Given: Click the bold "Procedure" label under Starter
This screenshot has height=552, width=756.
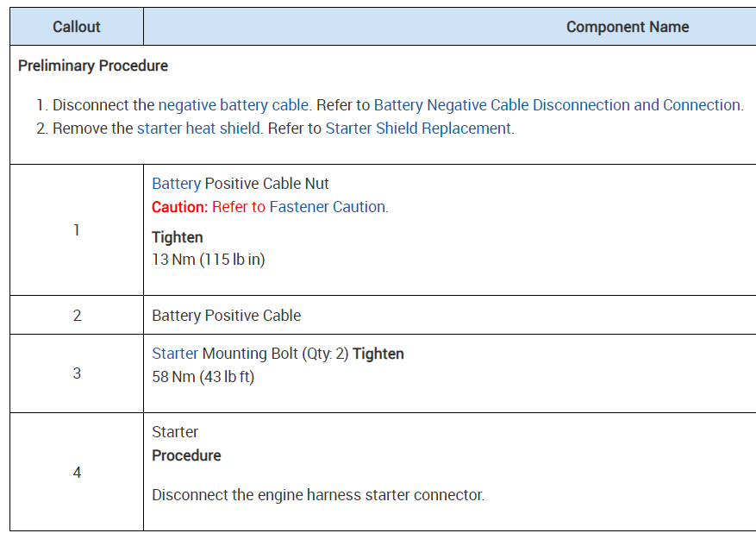Looking at the screenshot, I should pyautogui.click(x=186, y=455).
